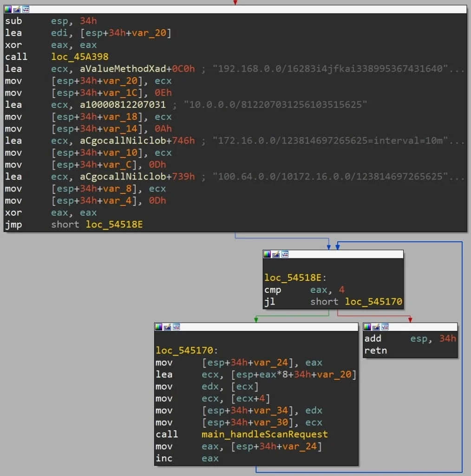
Task: Select the 'retn' instruction
Action: (x=375, y=350)
